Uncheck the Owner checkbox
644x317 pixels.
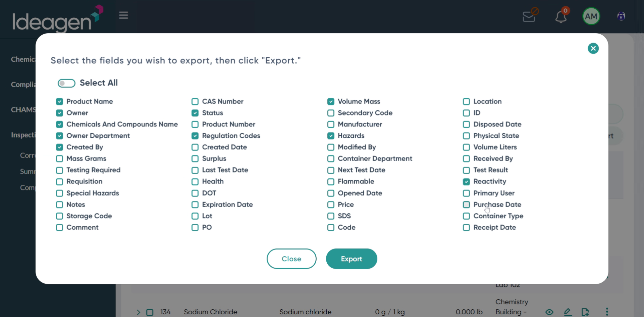59,113
